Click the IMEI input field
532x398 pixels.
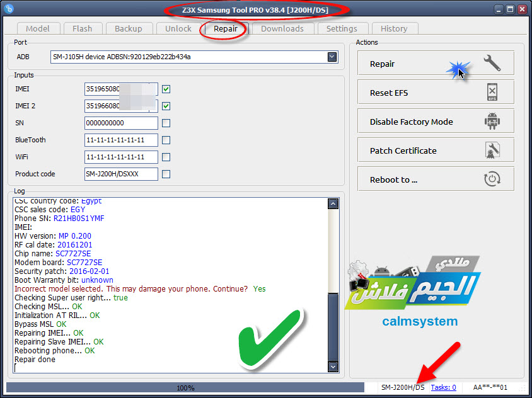121,89
